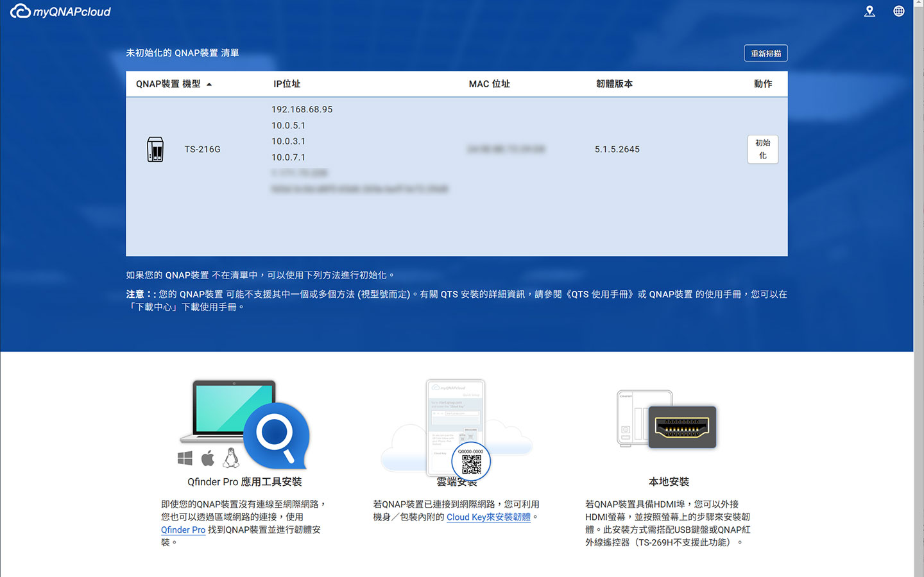Click the Linux penguin icon
Image resolution: width=924 pixels, height=577 pixels.
pos(231,458)
